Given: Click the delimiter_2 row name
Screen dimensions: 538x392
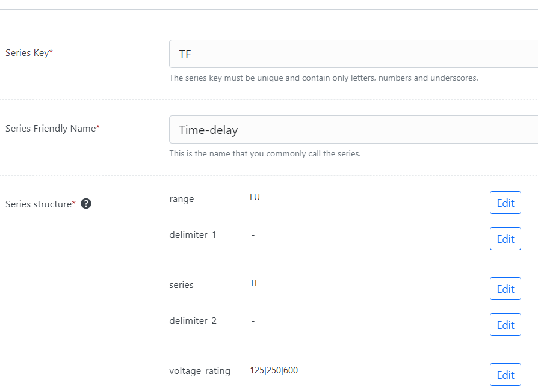Looking at the screenshot, I should [193, 320].
